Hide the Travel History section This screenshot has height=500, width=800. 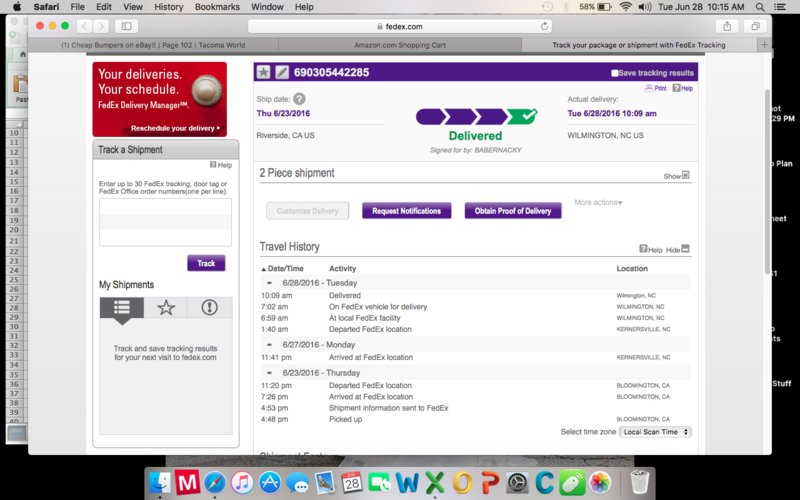[x=678, y=249]
